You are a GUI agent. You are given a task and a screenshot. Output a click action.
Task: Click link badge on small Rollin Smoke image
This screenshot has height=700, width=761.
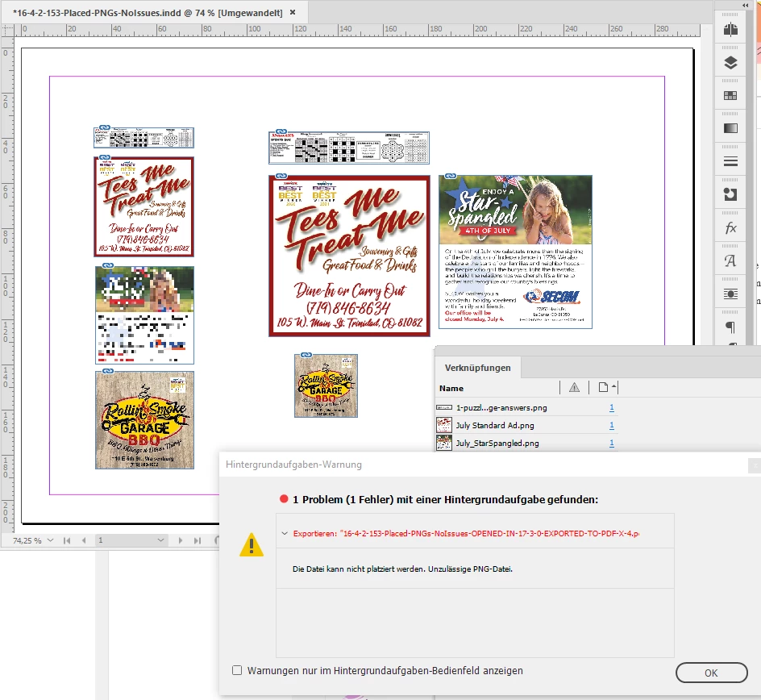tap(306, 356)
